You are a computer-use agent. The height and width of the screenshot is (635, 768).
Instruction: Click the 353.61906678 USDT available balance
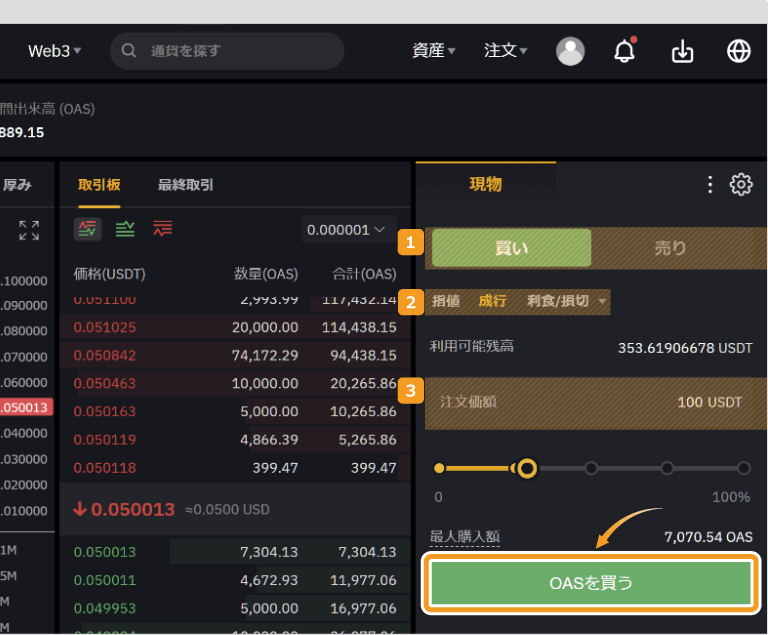[x=685, y=348]
